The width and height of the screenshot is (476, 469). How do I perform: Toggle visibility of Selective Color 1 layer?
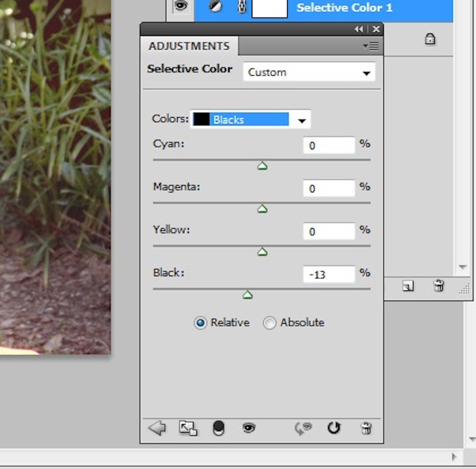(181, 6)
